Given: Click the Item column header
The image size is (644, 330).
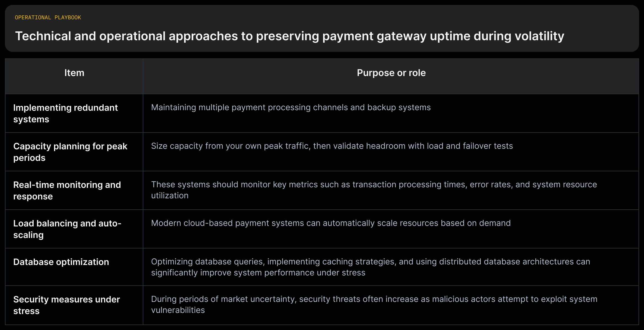Looking at the screenshot, I should pos(74,73).
